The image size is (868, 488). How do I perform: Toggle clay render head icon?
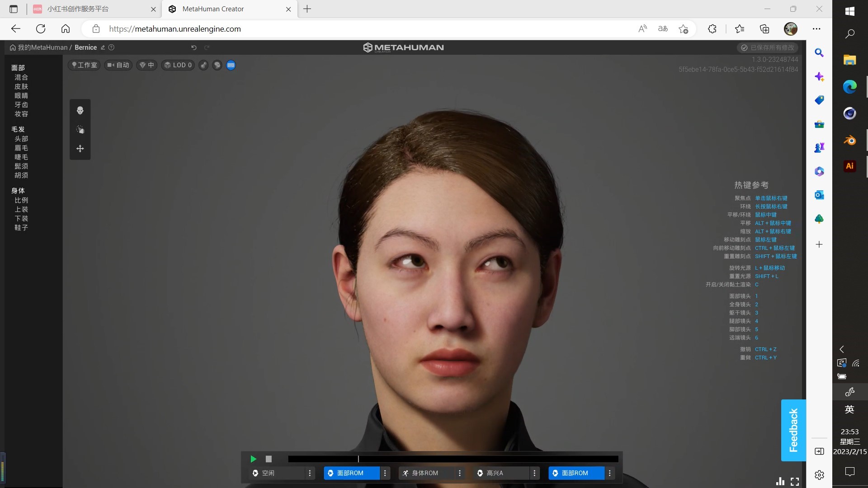click(217, 65)
